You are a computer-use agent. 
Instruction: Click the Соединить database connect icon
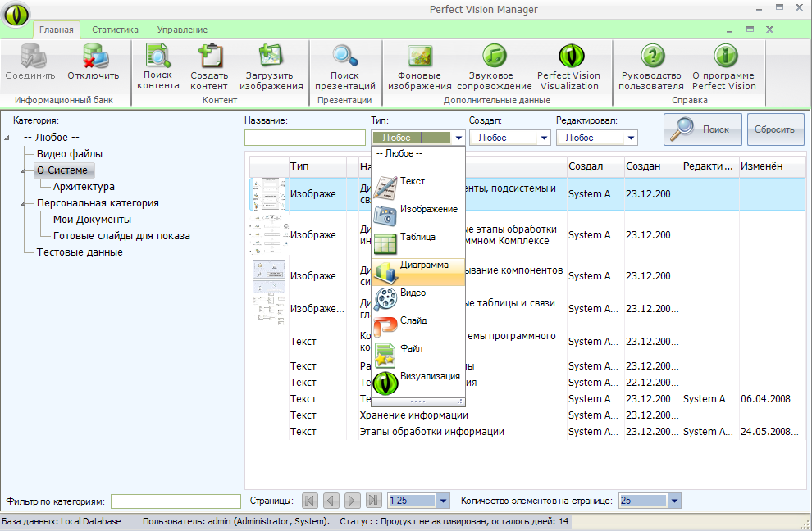32,56
